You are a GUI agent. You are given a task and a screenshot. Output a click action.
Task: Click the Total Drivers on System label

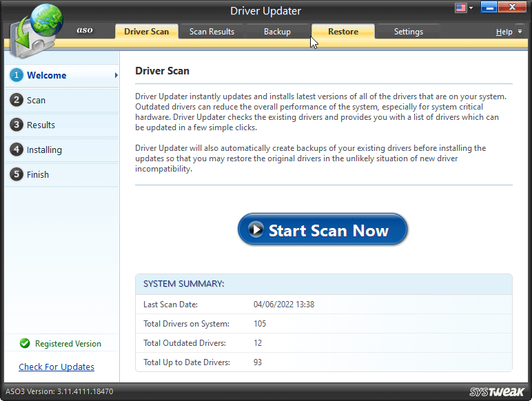(186, 324)
